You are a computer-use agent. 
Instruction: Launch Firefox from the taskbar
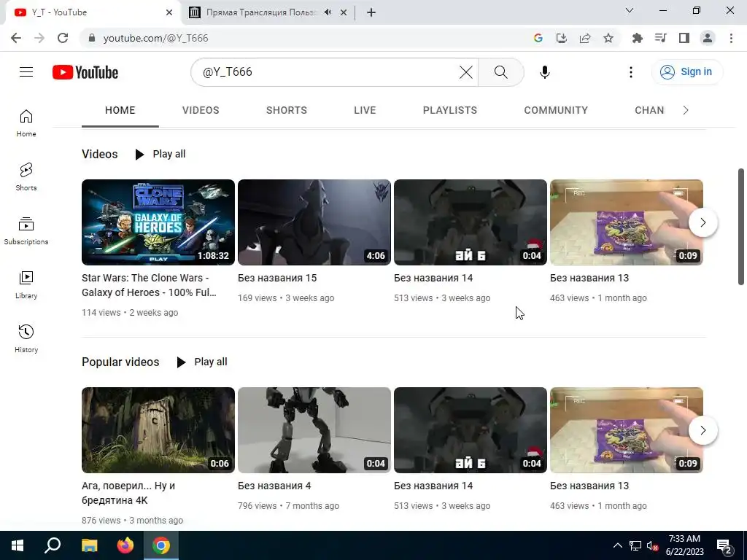tap(125, 545)
